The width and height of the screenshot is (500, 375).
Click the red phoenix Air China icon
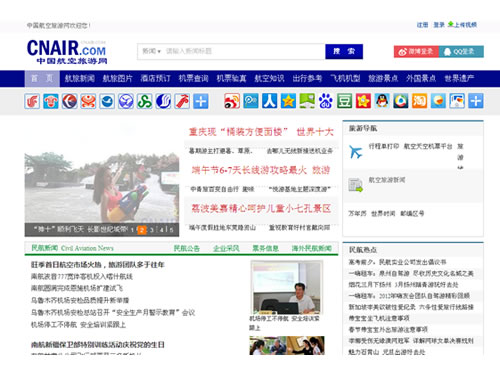32,101
